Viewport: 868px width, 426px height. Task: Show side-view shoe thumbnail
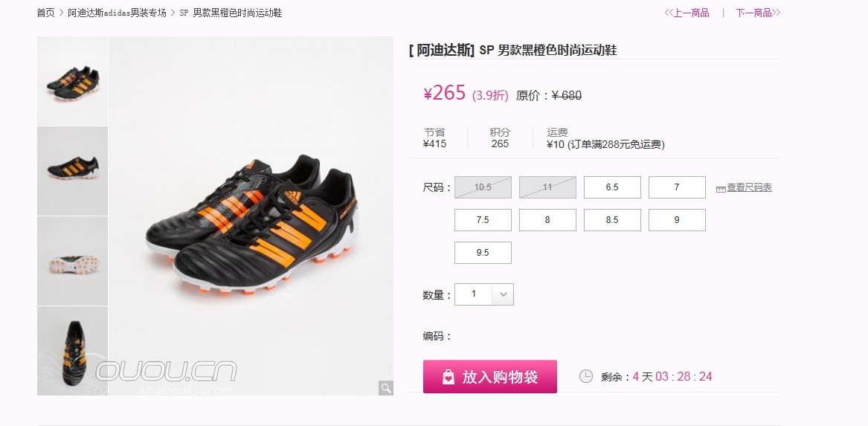point(72,171)
